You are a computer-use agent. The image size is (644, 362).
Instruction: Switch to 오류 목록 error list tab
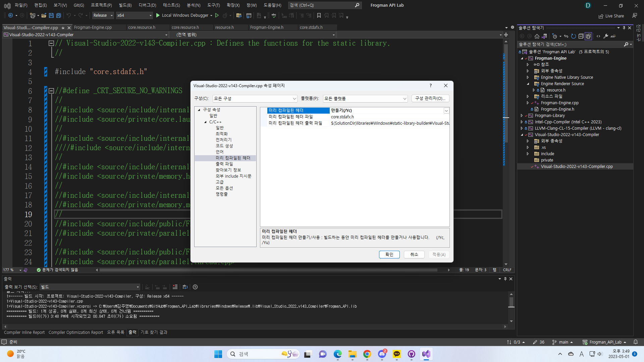(116, 332)
